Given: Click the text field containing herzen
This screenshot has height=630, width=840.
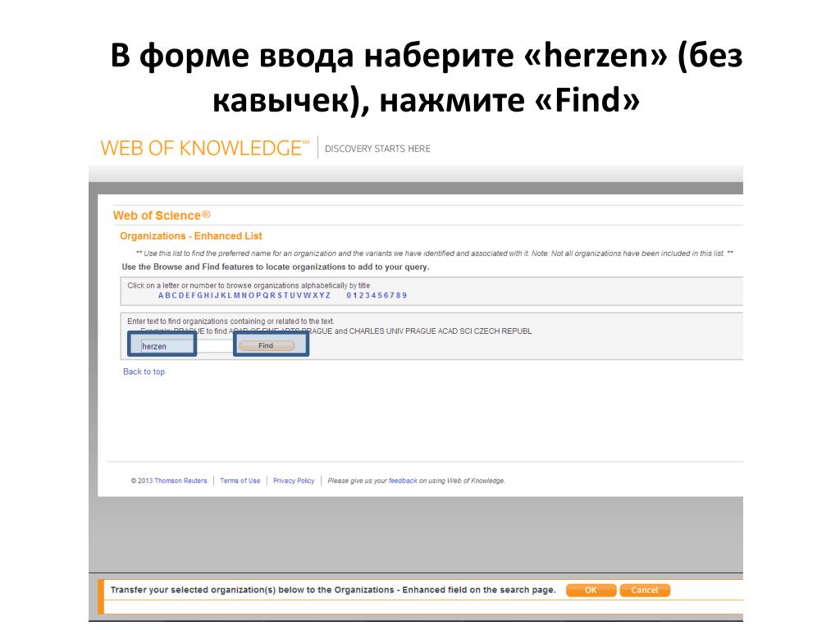Looking at the screenshot, I should (186, 347).
